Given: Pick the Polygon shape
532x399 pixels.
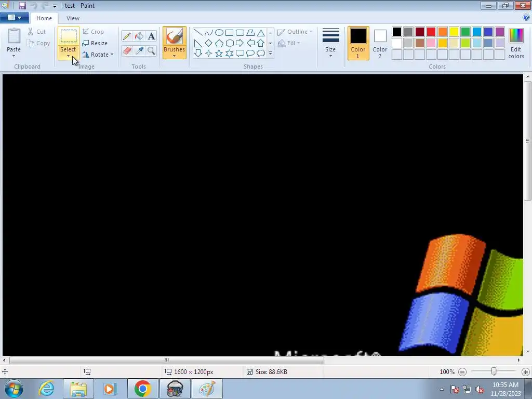Looking at the screenshot, I should click(x=250, y=33).
